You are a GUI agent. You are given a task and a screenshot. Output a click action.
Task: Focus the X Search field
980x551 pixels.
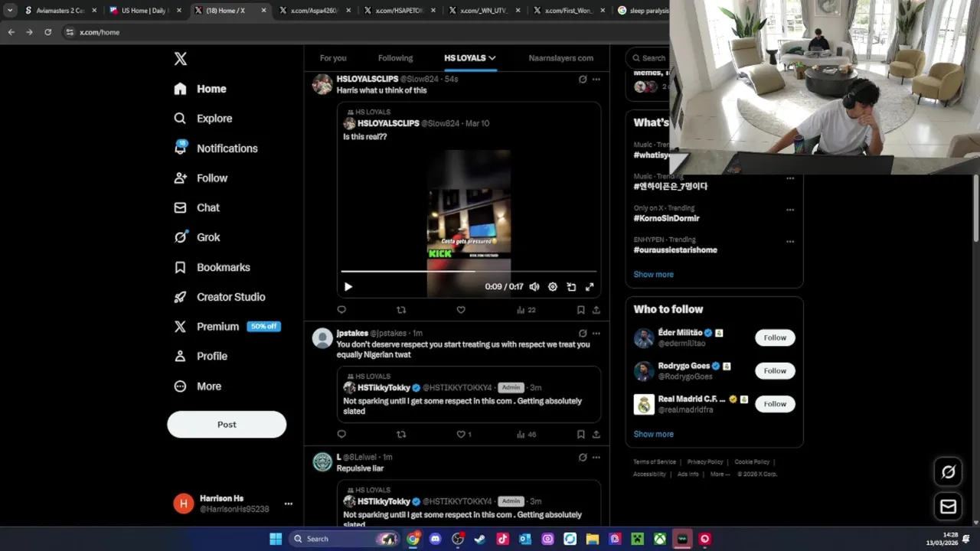click(x=647, y=58)
